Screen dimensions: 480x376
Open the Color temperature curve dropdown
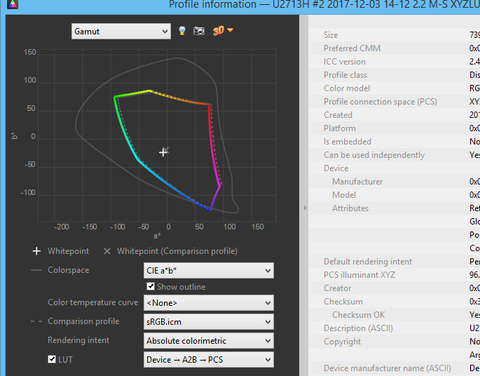tap(209, 303)
